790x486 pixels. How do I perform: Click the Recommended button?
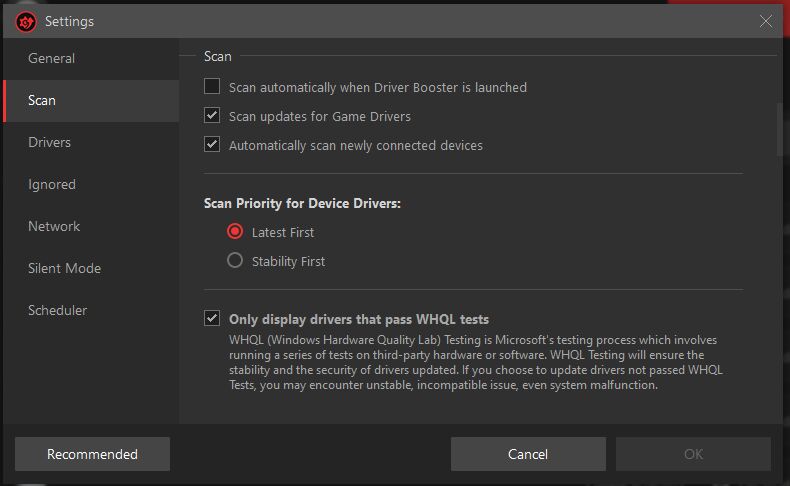pyautogui.click(x=92, y=454)
